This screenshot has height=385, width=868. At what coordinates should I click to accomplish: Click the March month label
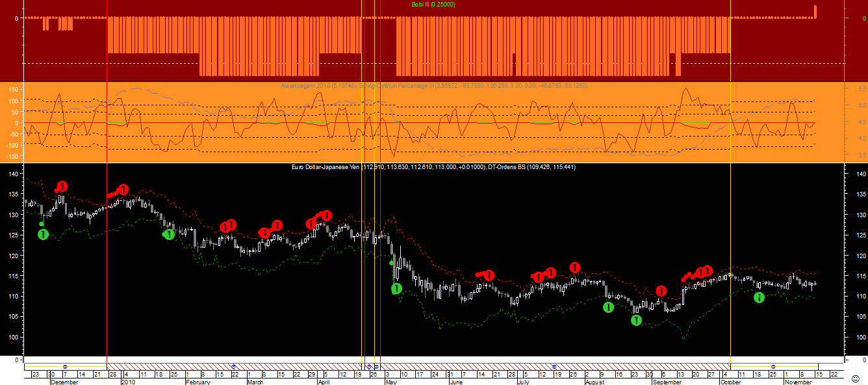(x=255, y=382)
